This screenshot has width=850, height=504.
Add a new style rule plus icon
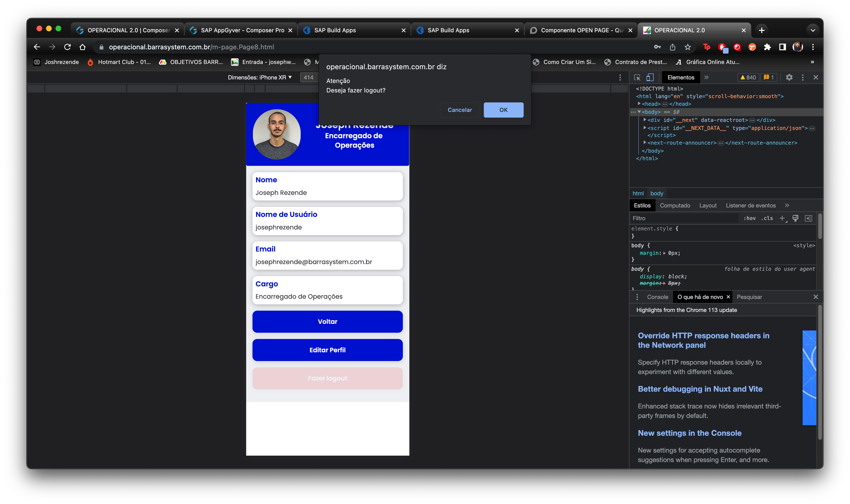[x=782, y=218]
